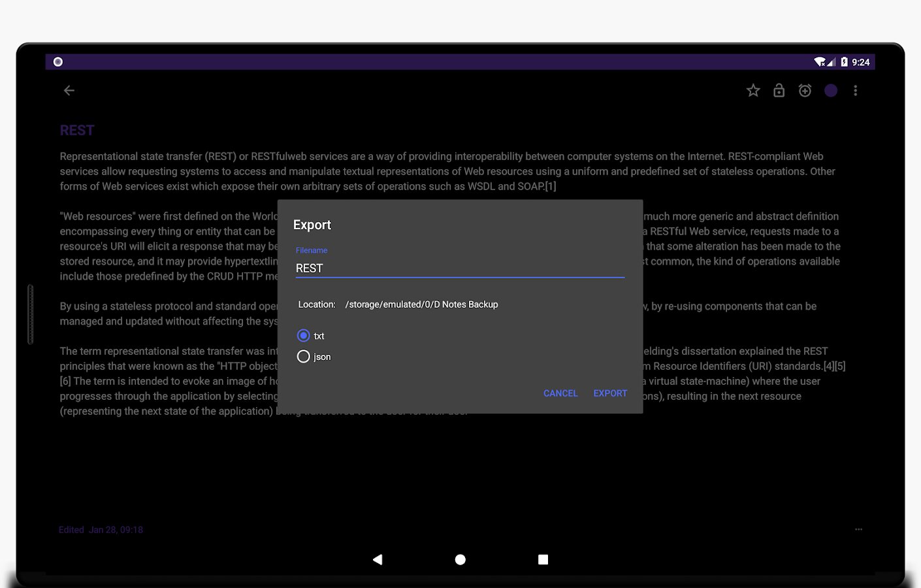Screen dimensions: 921x588
Task: Tap the back arrow in the note toolbar
Action: 69,91
